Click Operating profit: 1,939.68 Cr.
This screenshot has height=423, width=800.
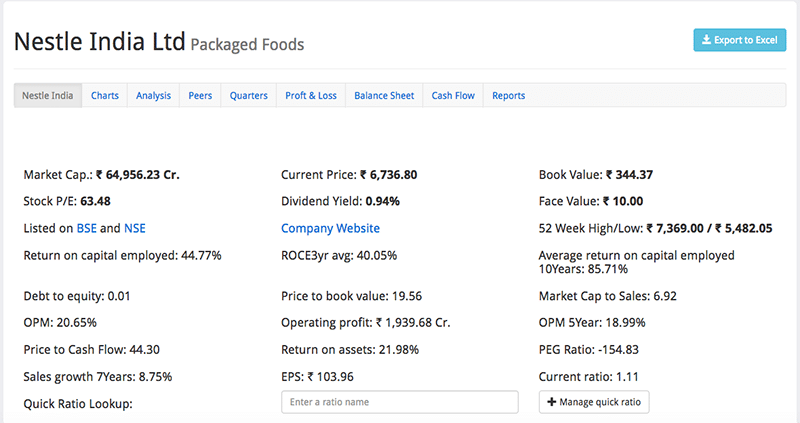click(366, 322)
